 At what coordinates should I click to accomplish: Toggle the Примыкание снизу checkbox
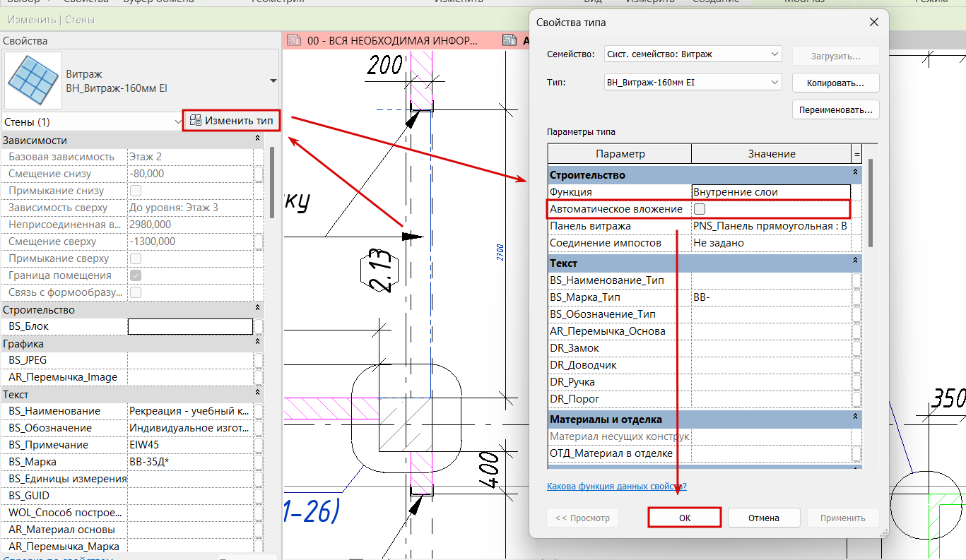(x=136, y=191)
